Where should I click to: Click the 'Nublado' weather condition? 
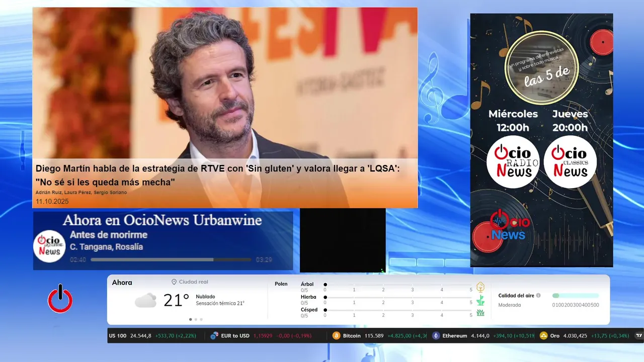tap(205, 297)
